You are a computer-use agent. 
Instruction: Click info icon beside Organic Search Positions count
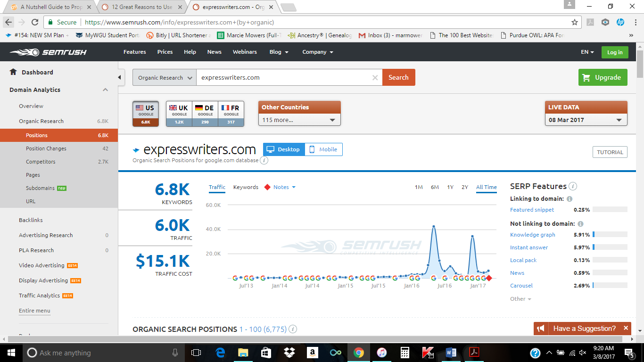(293, 329)
